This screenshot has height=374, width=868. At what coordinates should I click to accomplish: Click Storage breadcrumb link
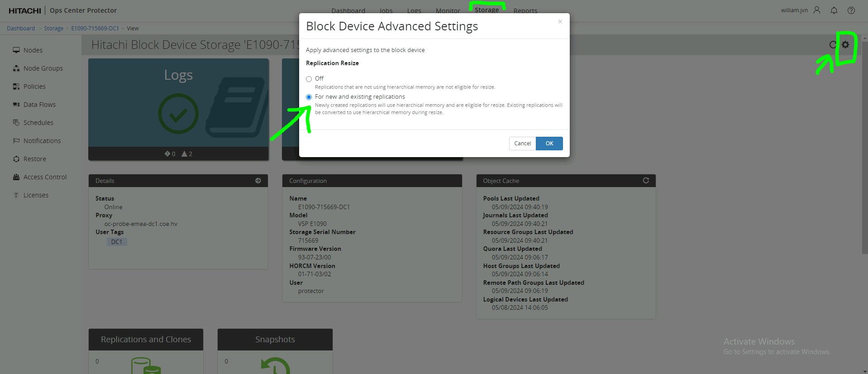tap(53, 28)
